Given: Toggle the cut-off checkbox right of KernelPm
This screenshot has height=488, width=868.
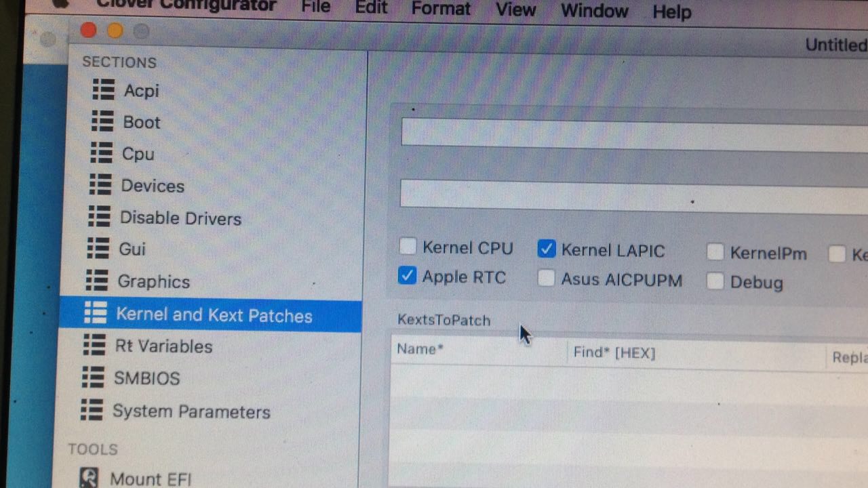Looking at the screenshot, I should click(x=837, y=254).
